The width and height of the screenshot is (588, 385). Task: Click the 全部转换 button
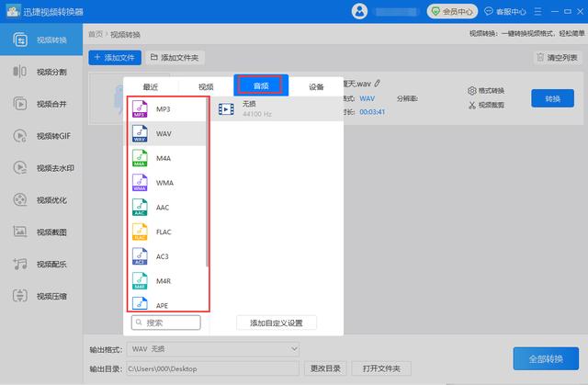pos(546,358)
